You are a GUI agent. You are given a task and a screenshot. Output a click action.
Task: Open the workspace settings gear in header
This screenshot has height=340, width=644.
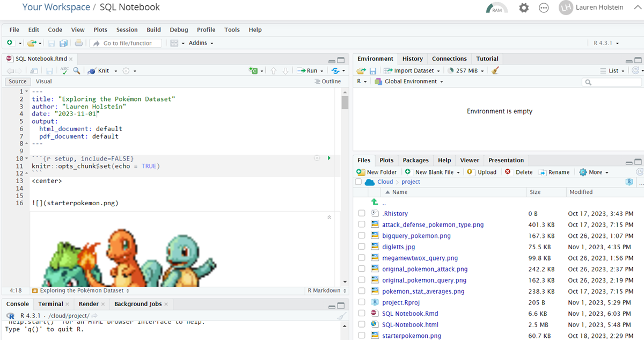click(524, 8)
